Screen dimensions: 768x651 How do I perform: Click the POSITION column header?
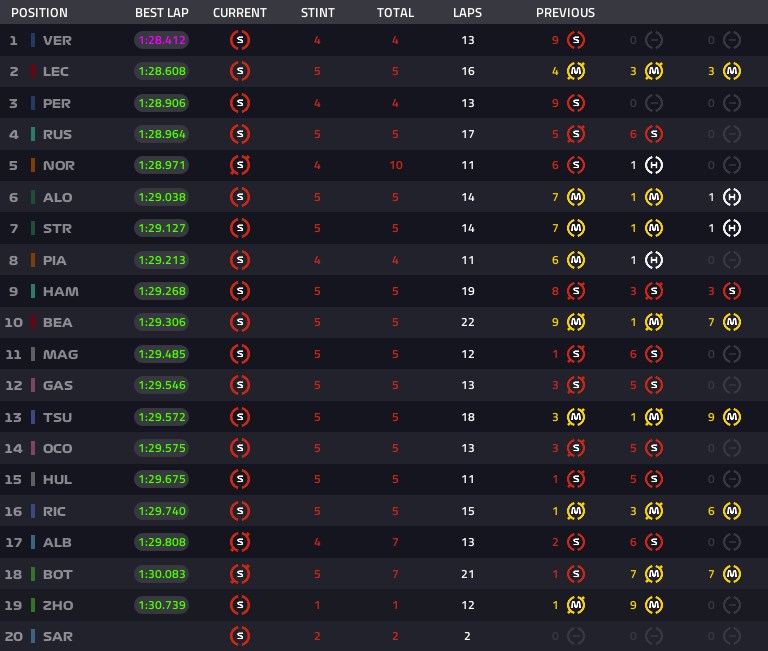click(x=39, y=13)
